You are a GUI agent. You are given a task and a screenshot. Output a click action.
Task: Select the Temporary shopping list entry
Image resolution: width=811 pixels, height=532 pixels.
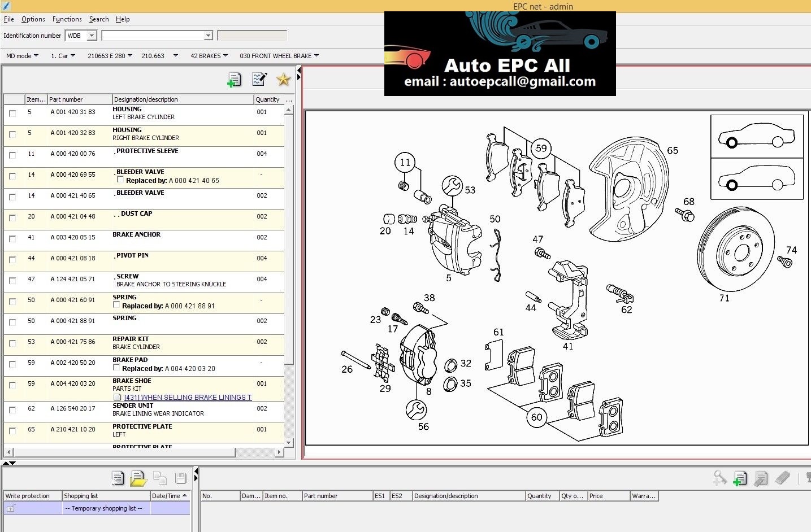click(105, 508)
